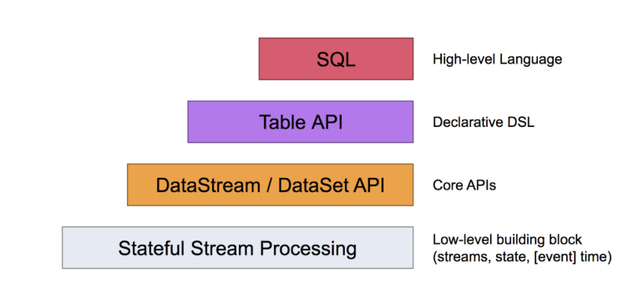Select the purple Table API block
644x284 pixels.
300,122
